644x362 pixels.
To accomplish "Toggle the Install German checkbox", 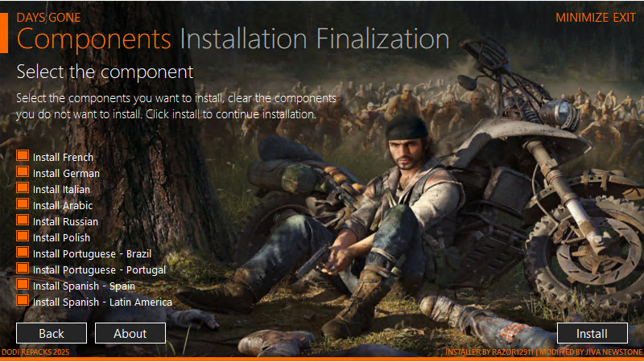I will click(x=23, y=171).
